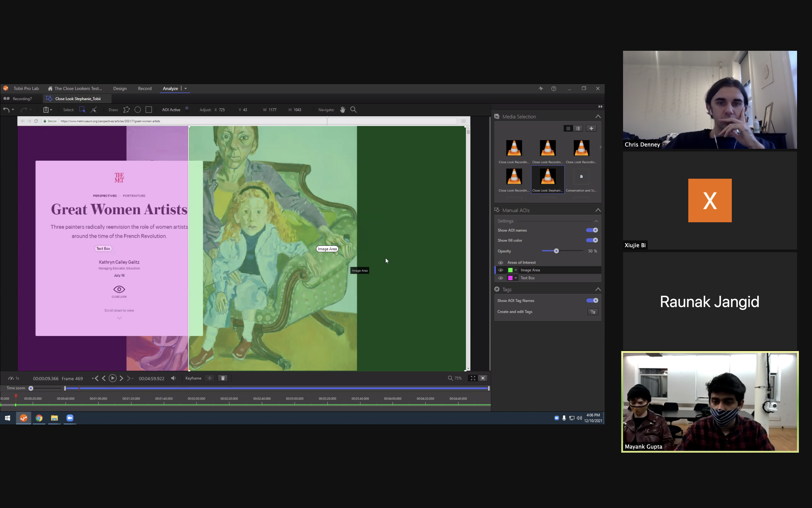Image resolution: width=812 pixels, height=508 pixels.
Task: Jump to previous keyframe
Action: [95, 378]
